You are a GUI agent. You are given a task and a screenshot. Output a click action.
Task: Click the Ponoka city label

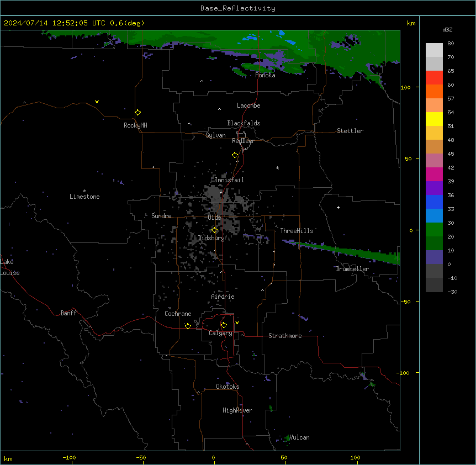pos(265,75)
